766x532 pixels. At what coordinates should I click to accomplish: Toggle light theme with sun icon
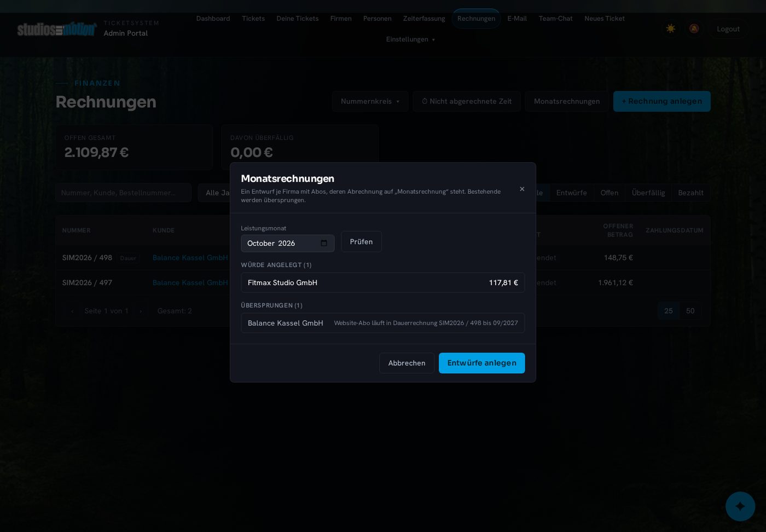(670, 28)
